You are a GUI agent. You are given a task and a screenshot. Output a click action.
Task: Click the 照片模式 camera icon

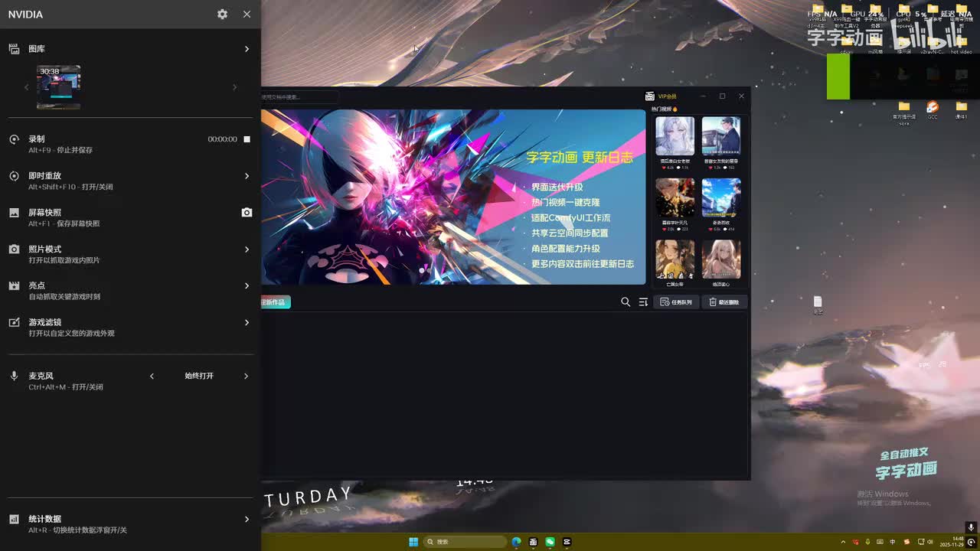point(14,249)
